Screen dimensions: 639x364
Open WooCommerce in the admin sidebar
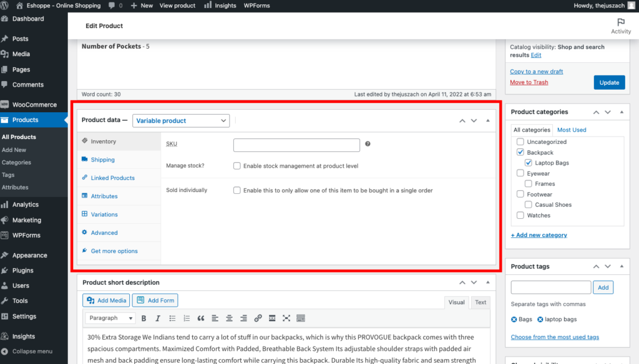[x=34, y=105]
